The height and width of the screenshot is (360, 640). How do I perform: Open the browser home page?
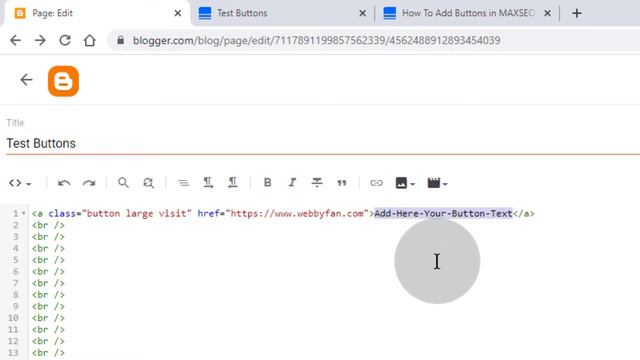click(x=90, y=40)
